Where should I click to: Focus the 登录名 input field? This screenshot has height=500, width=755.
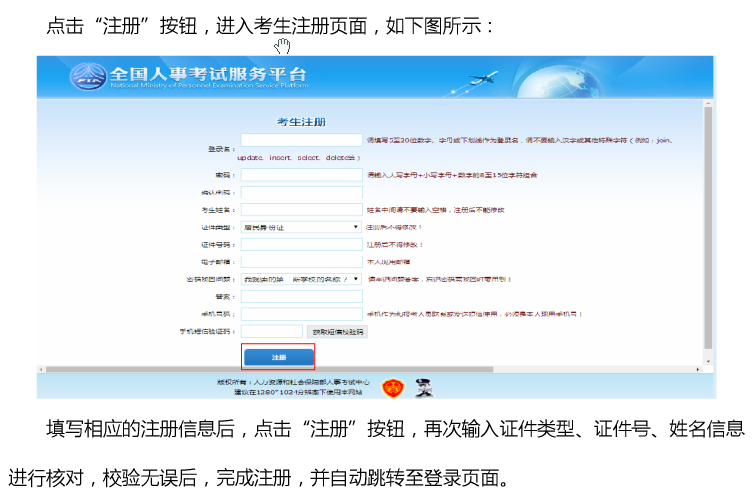pos(301,140)
